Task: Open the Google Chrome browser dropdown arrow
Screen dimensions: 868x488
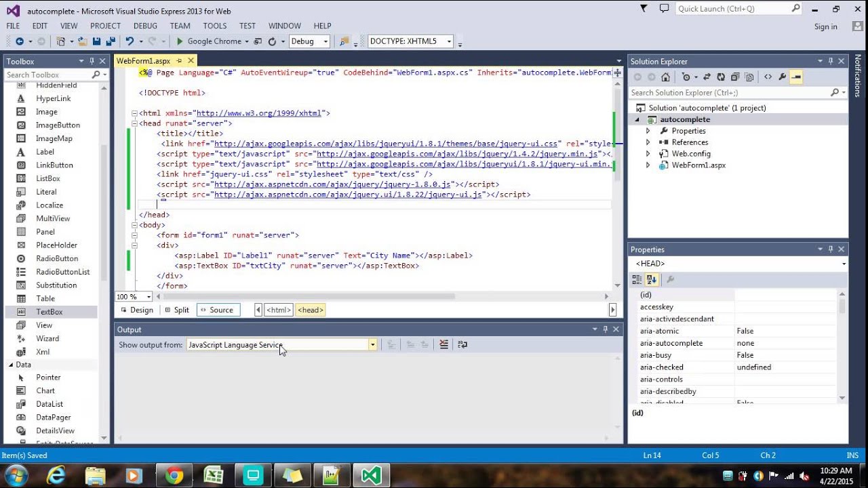Action: click(x=246, y=41)
